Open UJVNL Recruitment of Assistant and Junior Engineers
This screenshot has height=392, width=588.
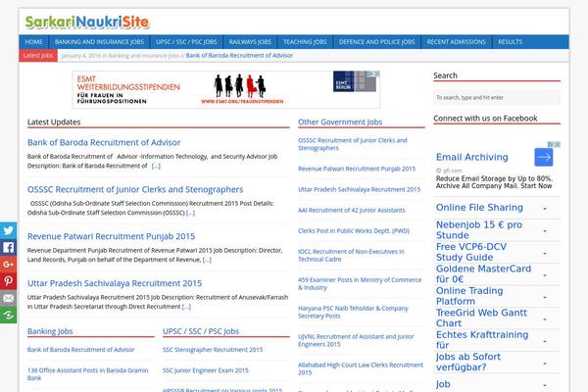tap(356, 340)
